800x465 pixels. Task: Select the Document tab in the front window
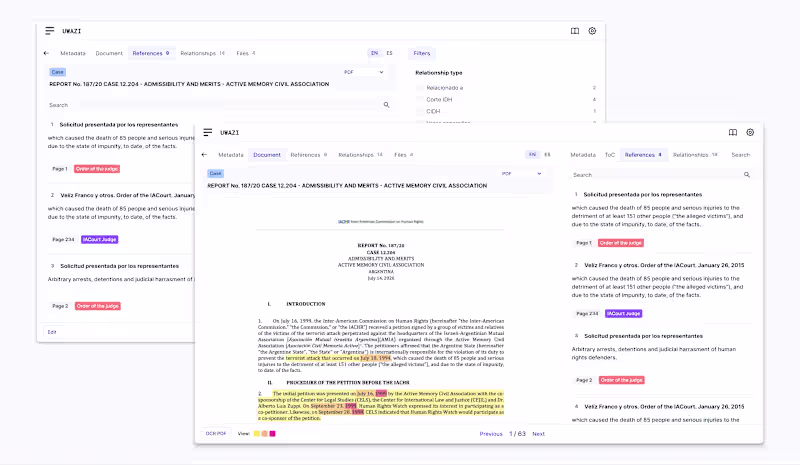267,155
